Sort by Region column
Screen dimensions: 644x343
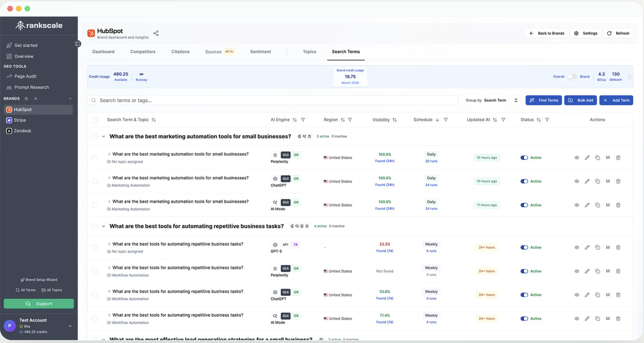point(343,120)
